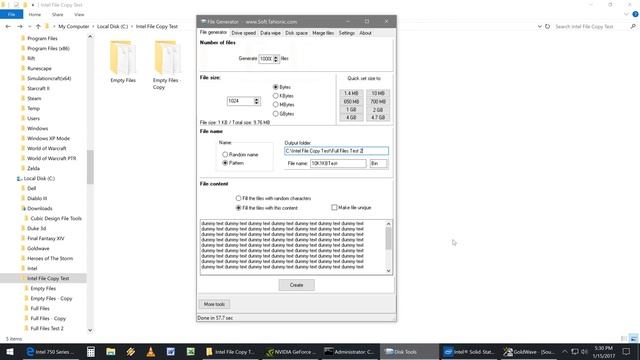Open the Windows Start menu

click(x=9, y=351)
